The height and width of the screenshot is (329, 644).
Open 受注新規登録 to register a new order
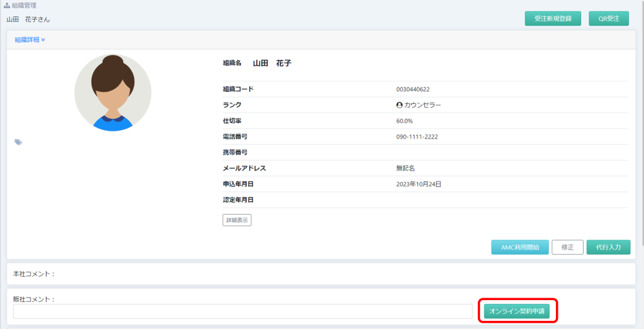pos(553,18)
